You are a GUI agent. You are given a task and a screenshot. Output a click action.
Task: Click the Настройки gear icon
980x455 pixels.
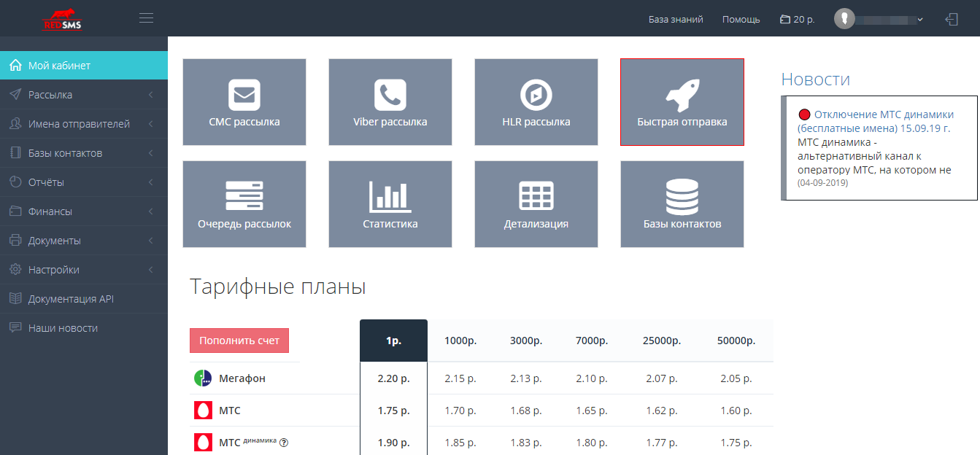coord(15,270)
